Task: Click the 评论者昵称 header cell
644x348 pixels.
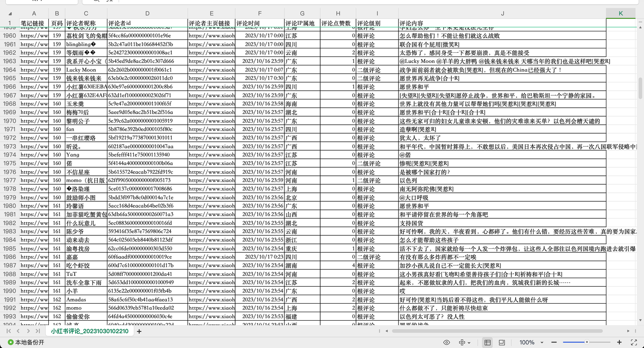Action: tap(86, 23)
